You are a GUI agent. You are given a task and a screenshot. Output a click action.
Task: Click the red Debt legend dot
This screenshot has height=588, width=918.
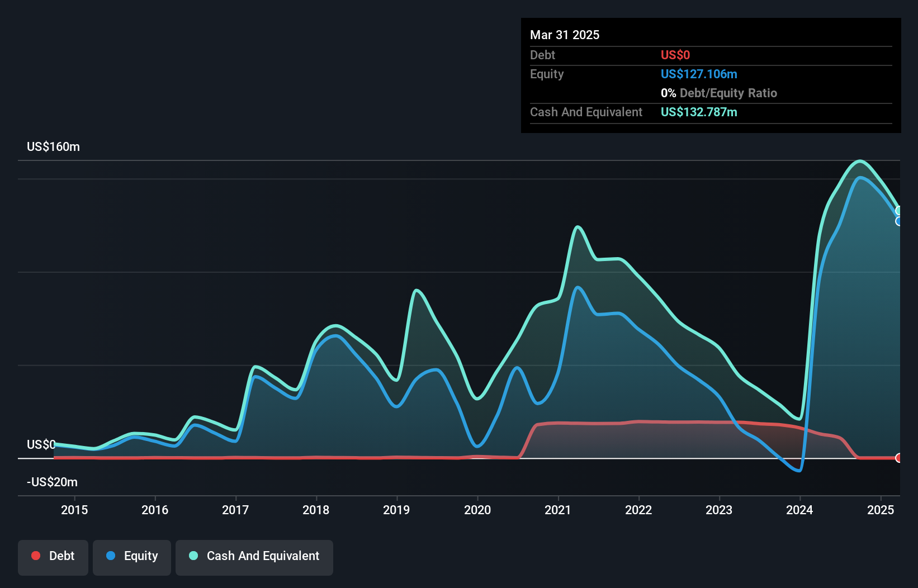click(36, 556)
